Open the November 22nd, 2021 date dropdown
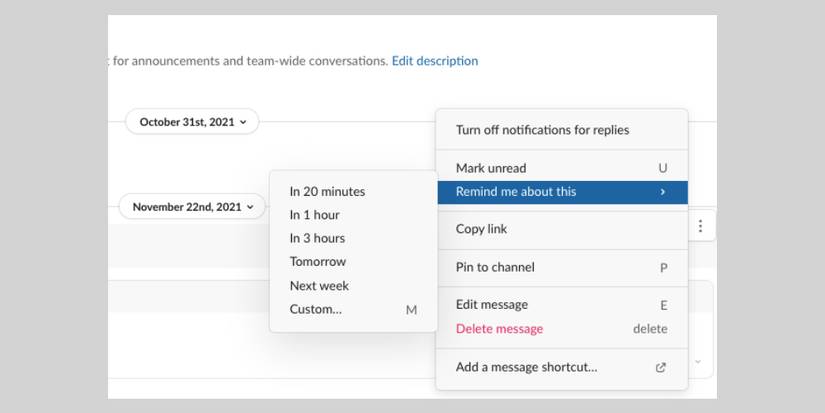This screenshot has height=413, width=825. tap(193, 207)
